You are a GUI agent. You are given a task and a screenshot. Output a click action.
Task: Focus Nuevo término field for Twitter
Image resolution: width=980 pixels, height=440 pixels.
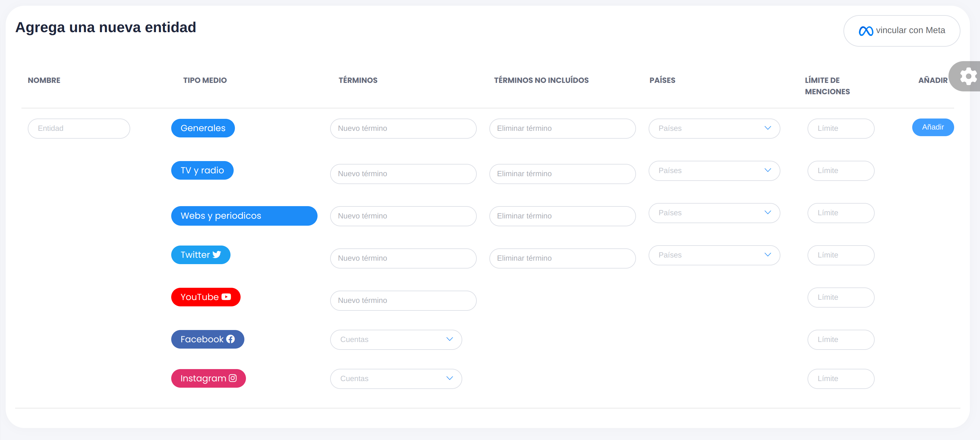point(403,258)
